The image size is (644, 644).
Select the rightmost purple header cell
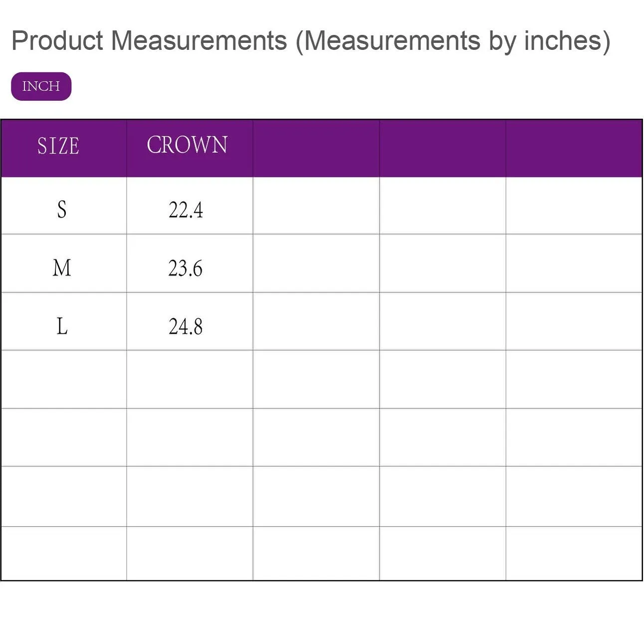pyautogui.click(x=574, y=148)
